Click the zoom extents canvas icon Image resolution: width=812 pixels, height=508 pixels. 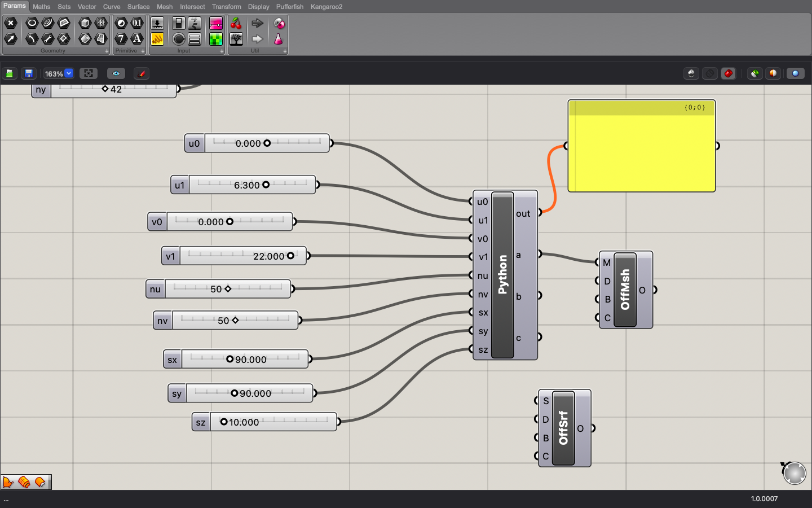(89, 73)
